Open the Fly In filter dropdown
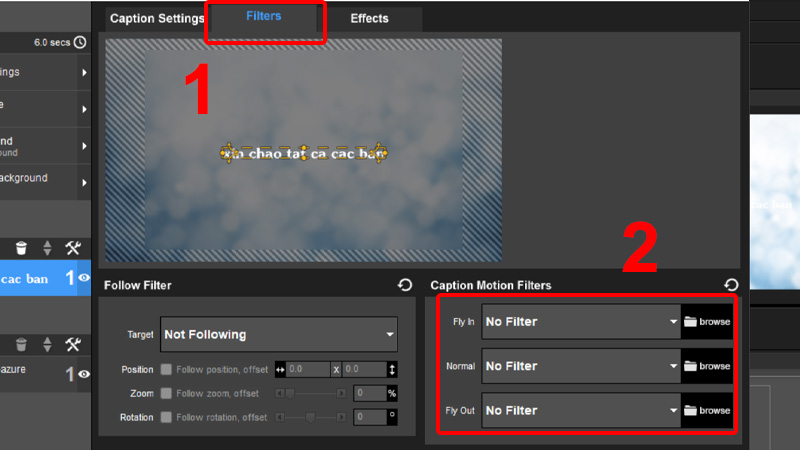Image resolution: width=800 pixels, height=450 pixels. [581, 322]
